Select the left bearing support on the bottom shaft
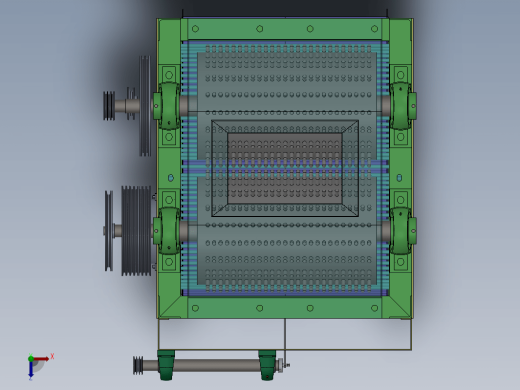This screenshot has height=390, width=520. (166, 365)
